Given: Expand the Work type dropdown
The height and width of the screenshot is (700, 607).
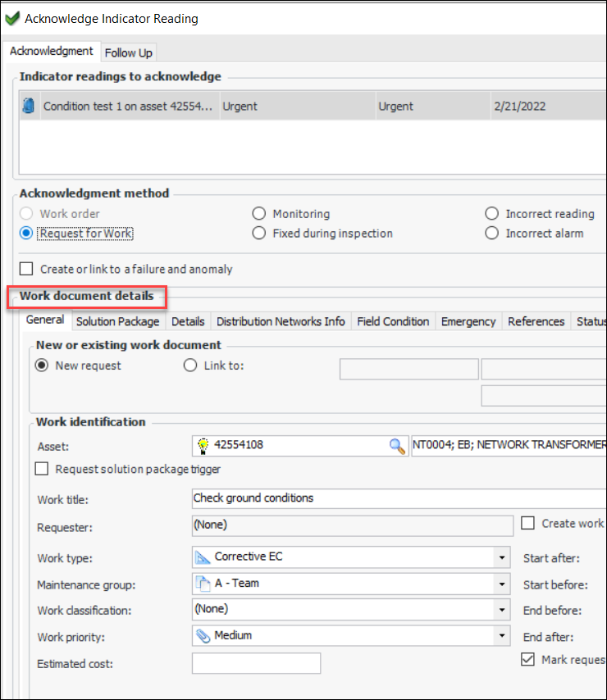Looking at the screenshot, I should coord(501,557).
